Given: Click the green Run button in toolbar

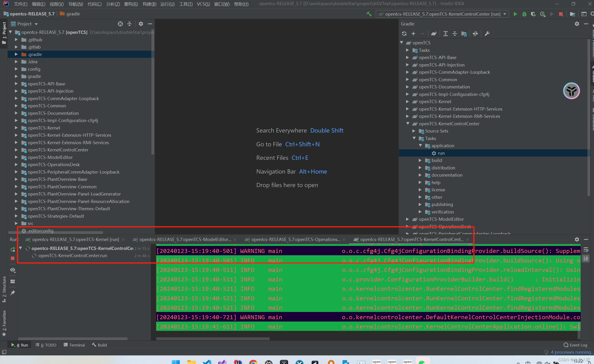Looking at the screenshot, I should tap(515, 14).
